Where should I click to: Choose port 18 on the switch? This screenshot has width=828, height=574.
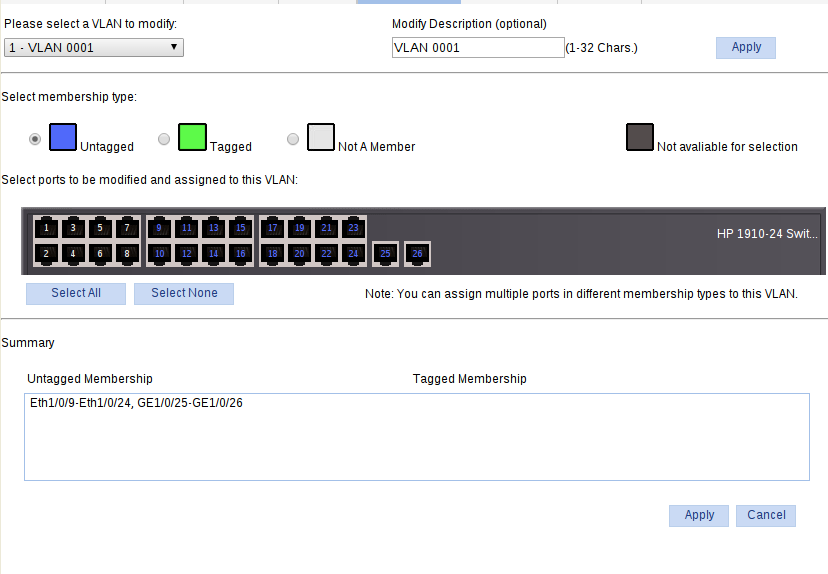(x=272, y=253)
